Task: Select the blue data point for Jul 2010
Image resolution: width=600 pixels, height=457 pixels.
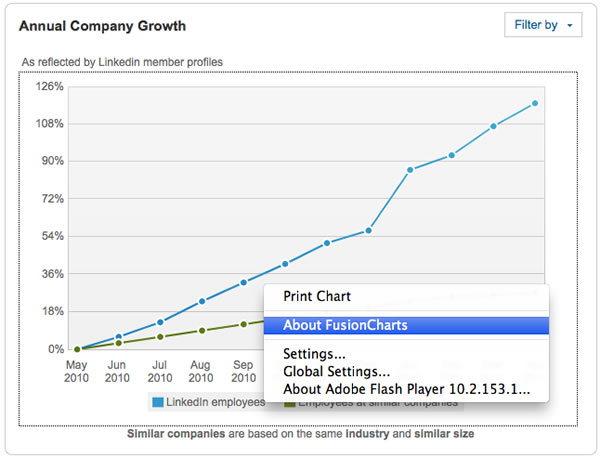Action: (x=160, y=322)
